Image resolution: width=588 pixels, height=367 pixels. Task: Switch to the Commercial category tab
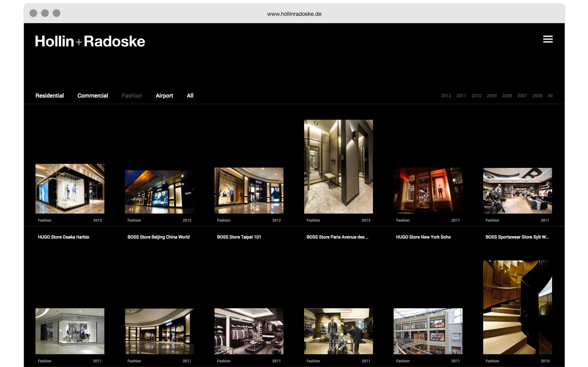tap(93, 96)
